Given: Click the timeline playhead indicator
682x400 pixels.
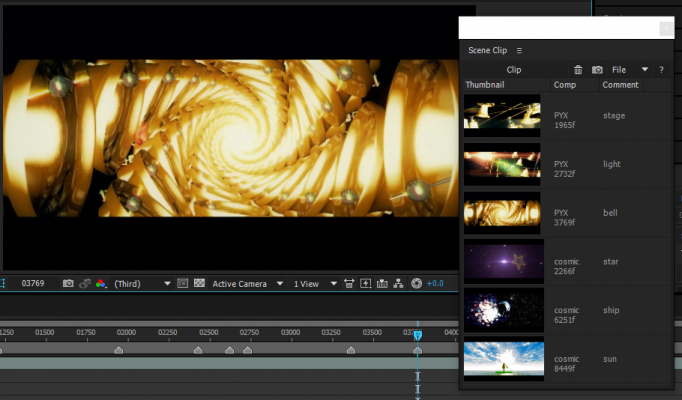Looking at the screenshot, I should pos(418,335).
